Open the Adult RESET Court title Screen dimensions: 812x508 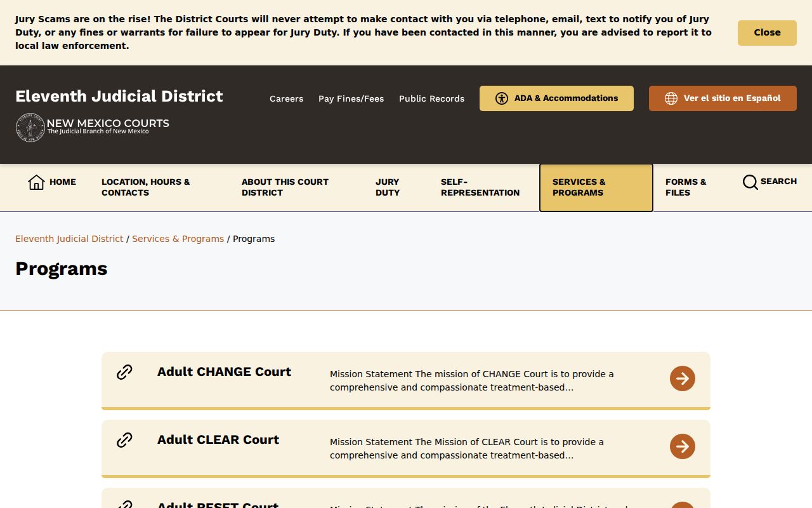[218, 504]
